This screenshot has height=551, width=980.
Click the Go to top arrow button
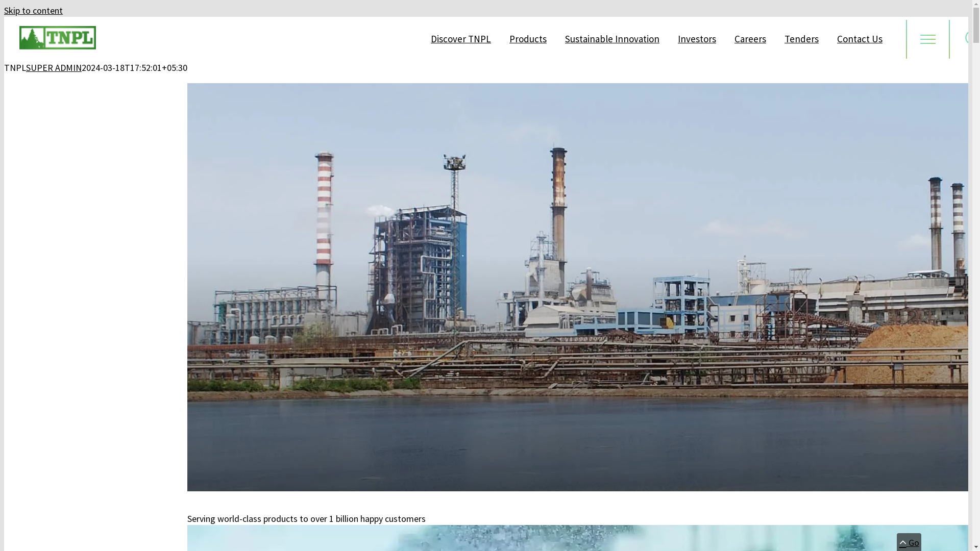[909, 542]
